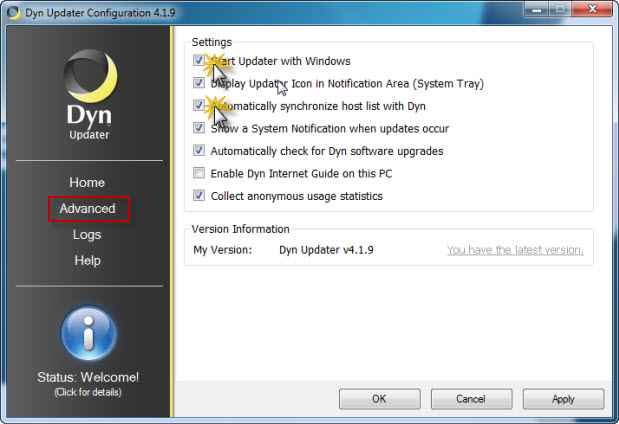The height and width of the screenshot is (424, 619).
Task: Click the '(Click for details)' text
Action: [x=88, y=392]
